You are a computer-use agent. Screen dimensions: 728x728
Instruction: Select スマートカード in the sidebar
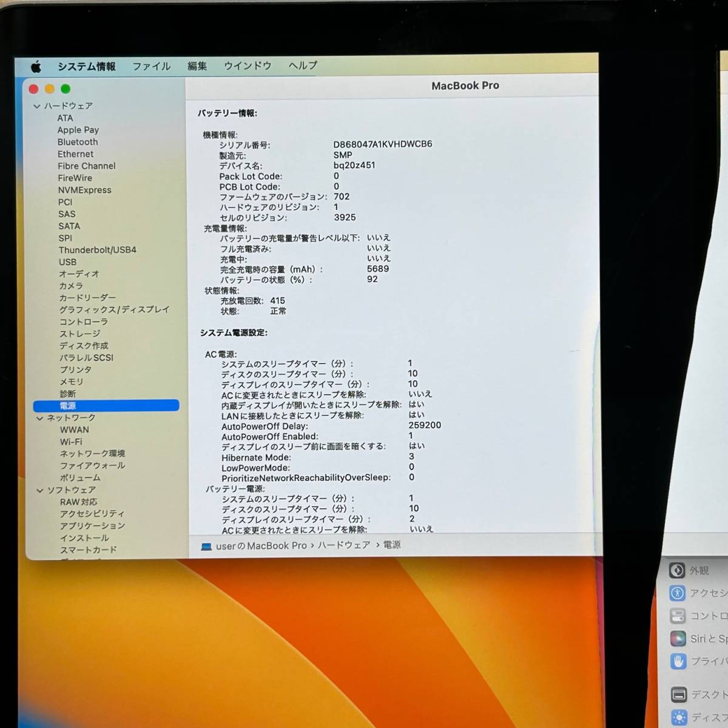coord(89,550)
